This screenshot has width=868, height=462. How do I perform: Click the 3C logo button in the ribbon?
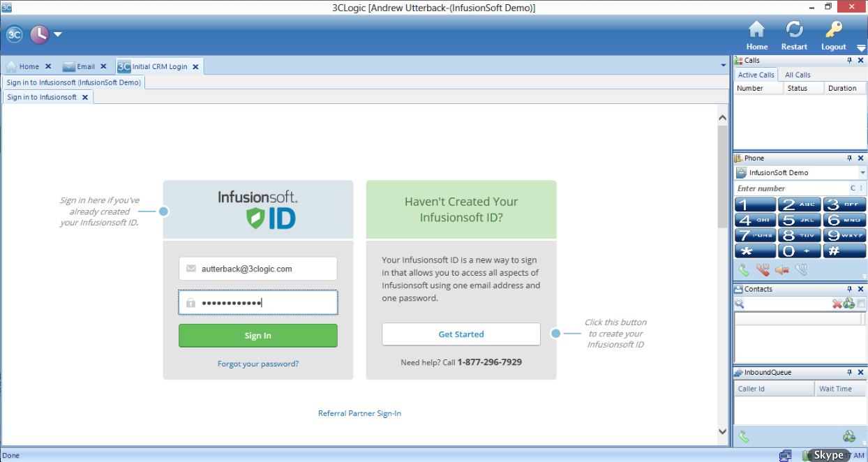15,34
